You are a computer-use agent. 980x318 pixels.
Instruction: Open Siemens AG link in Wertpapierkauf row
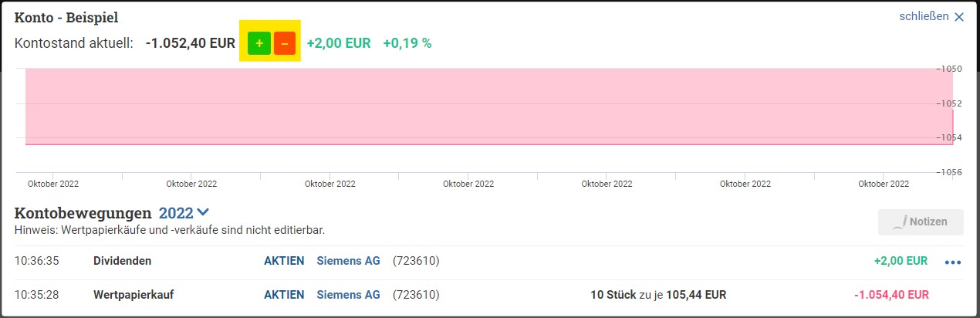coord(348,295)
